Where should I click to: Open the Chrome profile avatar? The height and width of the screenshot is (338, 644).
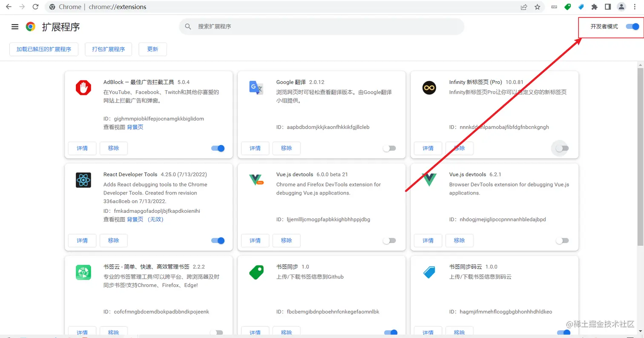(x=622, y=7)
